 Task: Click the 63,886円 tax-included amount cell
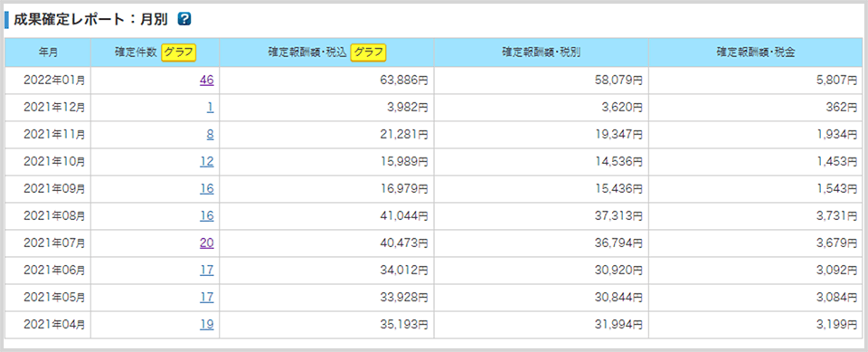tap(326, 81)
